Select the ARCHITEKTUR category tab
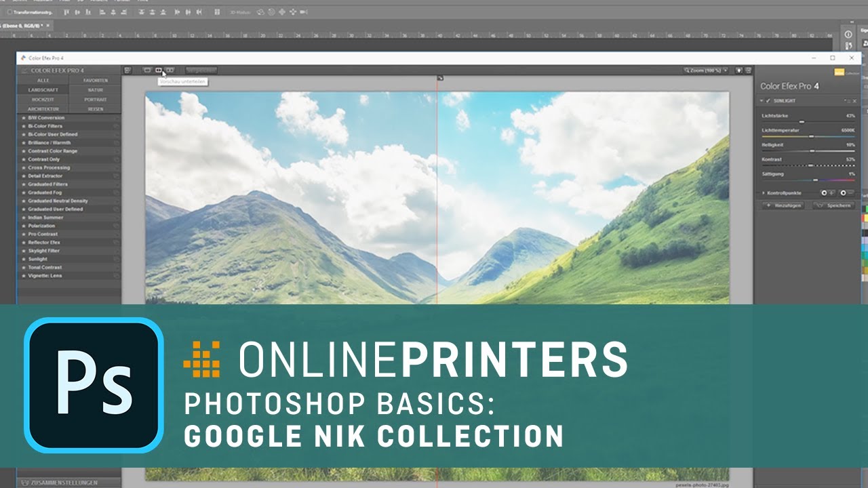868x488 pixels. pyautogui.click(x=43, y=108)
